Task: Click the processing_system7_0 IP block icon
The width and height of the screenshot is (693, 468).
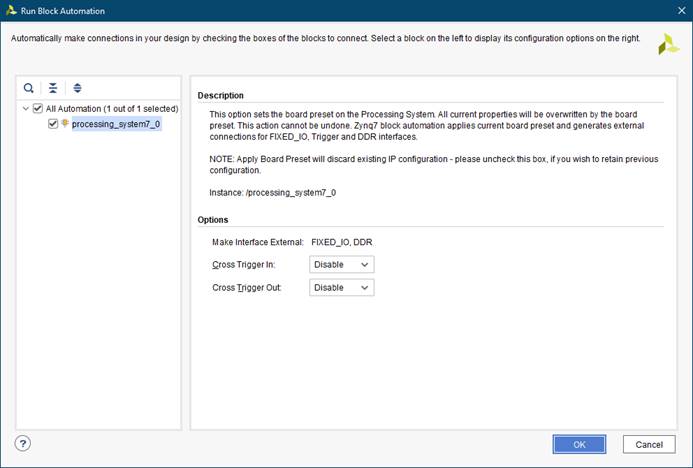Action: [65, 124]
